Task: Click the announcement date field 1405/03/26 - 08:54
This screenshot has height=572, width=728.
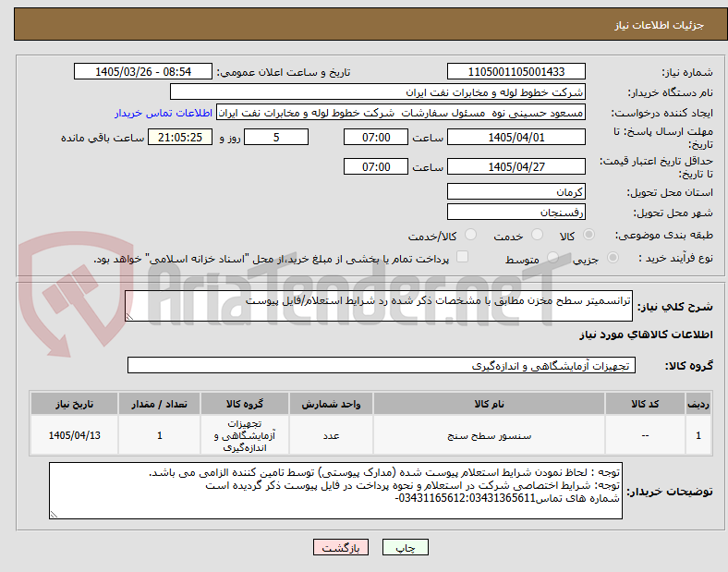Action: [x=143, y=71]
